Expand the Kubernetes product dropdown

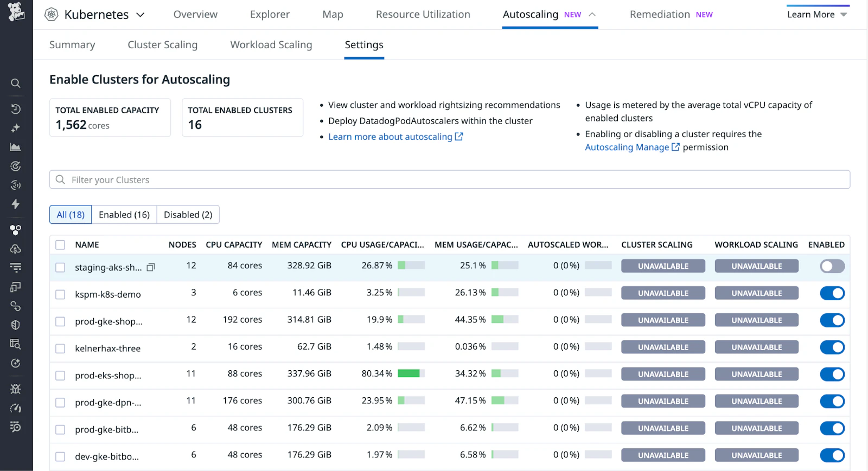coord(140,15)
